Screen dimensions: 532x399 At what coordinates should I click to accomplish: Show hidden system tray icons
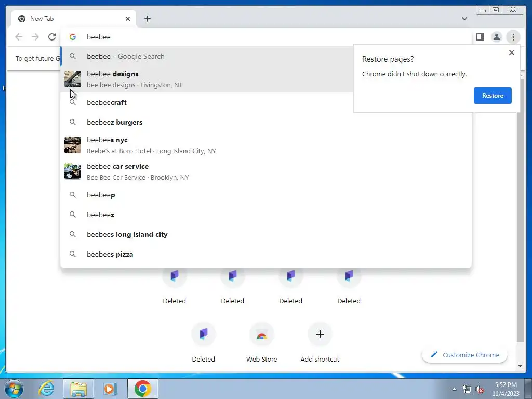(x=454, y=389)
